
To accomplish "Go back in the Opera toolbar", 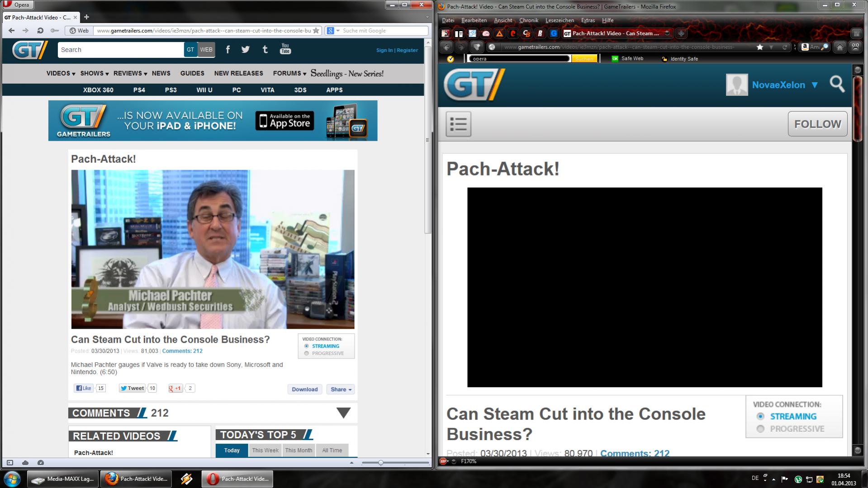I will [12, 31].
